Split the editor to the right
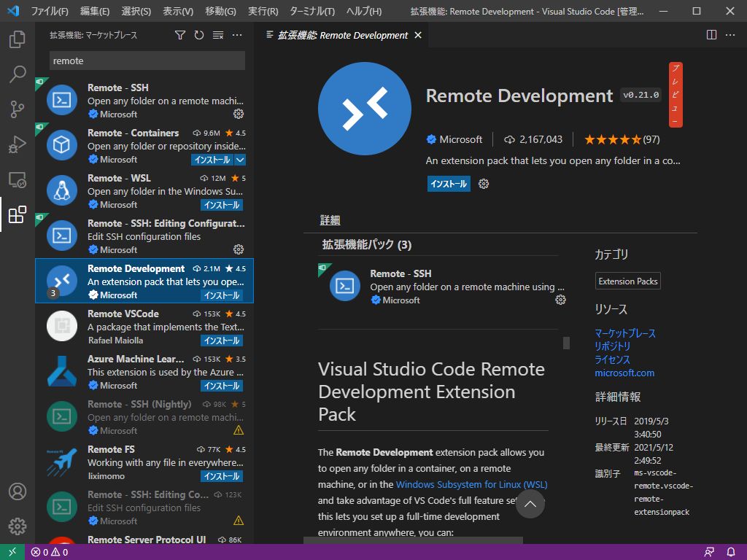The height and width of the screenshot is (560, 747). 711,35
